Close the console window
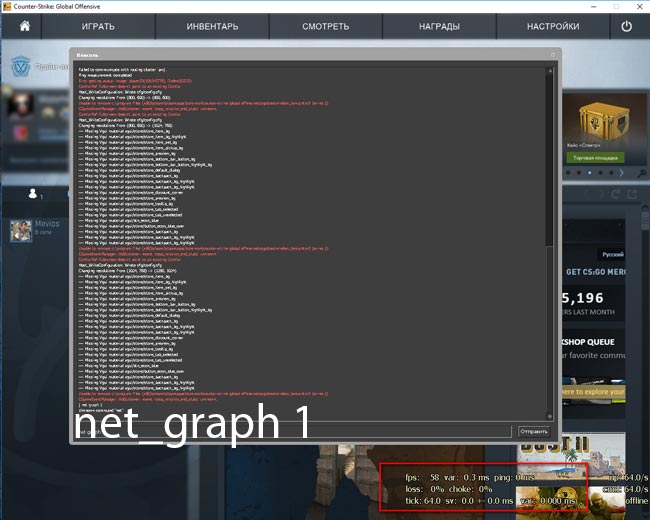The image size is (650, 520). (553, 55)
